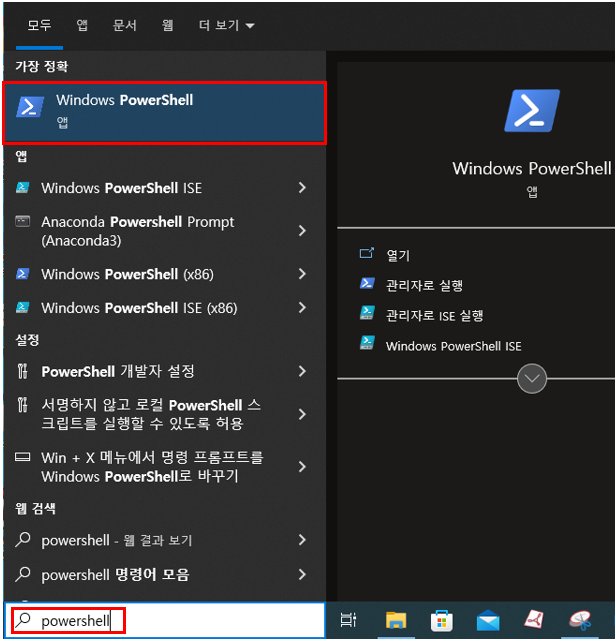
Task: Choose 관리자로 ISE 실행 action
Action: 435,315
